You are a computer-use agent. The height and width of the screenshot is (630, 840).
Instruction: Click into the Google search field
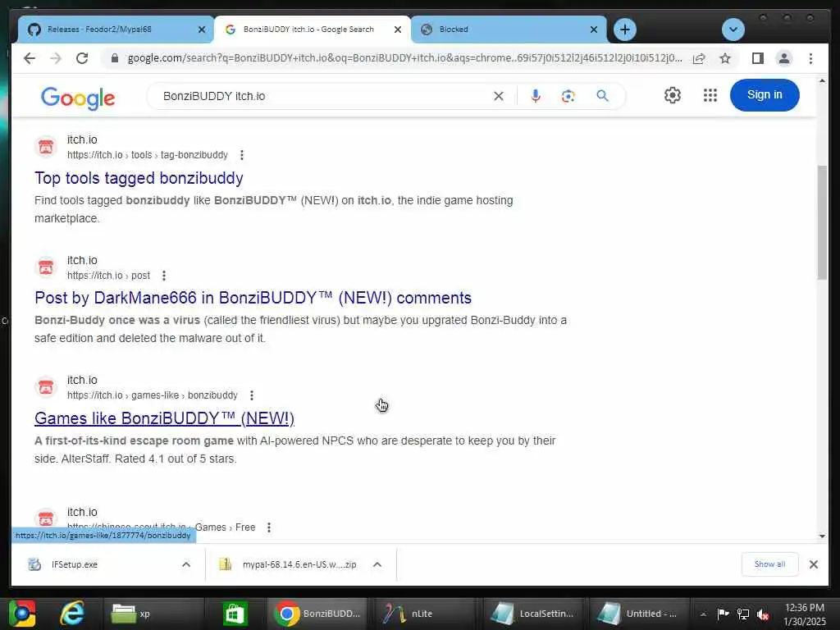322,96
